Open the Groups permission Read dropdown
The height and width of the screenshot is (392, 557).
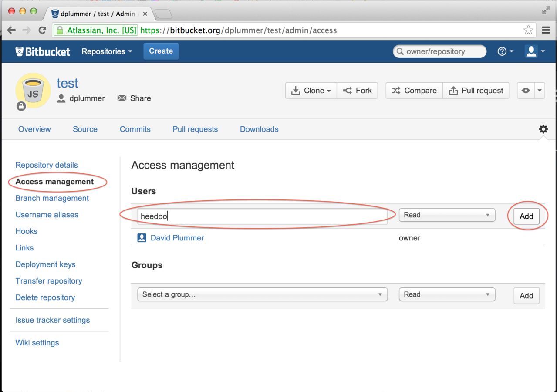click(447, 294)
